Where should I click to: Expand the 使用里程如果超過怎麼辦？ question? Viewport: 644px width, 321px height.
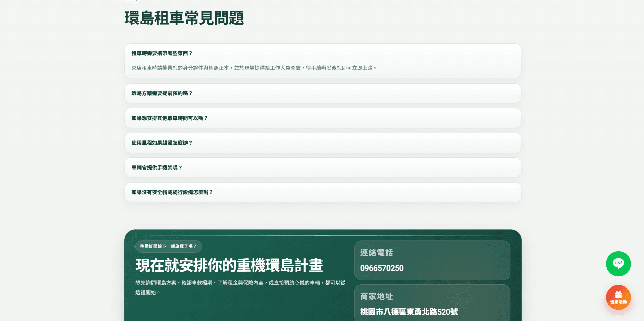point(323,143)
